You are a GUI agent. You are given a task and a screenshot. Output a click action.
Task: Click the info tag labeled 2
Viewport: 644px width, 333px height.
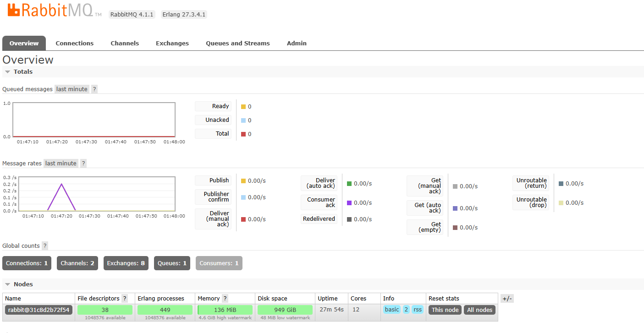406,310
